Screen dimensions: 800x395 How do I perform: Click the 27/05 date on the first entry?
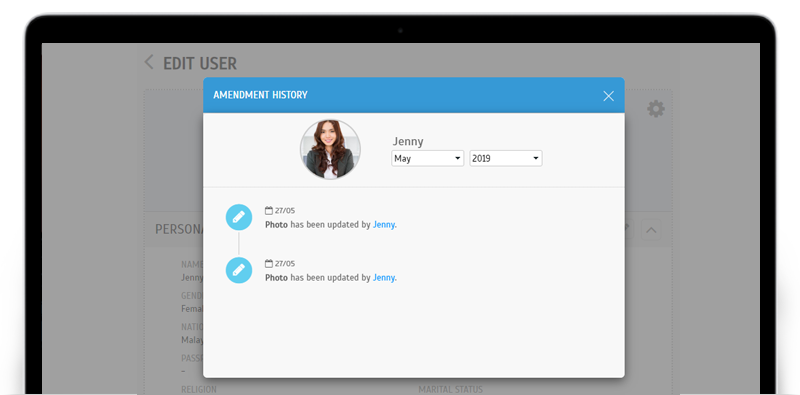point(285,210)
